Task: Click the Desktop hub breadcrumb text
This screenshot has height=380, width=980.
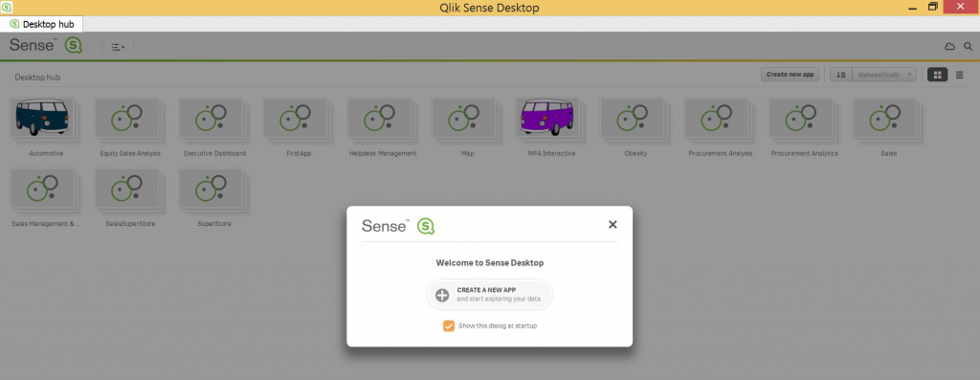Action: coord(37,78)
